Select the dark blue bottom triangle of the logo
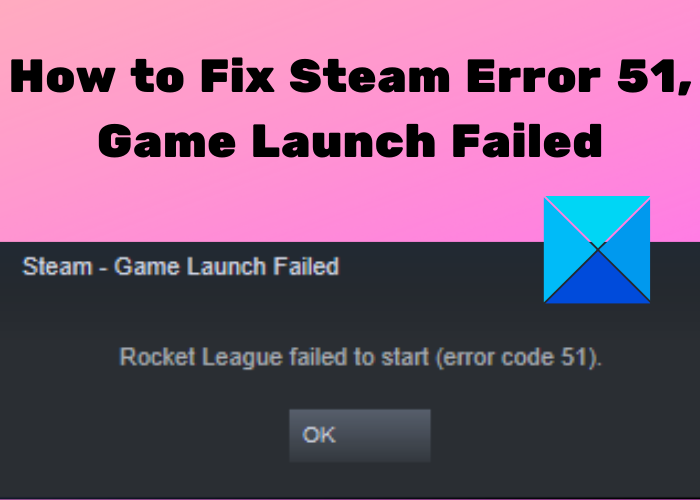 tap(597, 281)
